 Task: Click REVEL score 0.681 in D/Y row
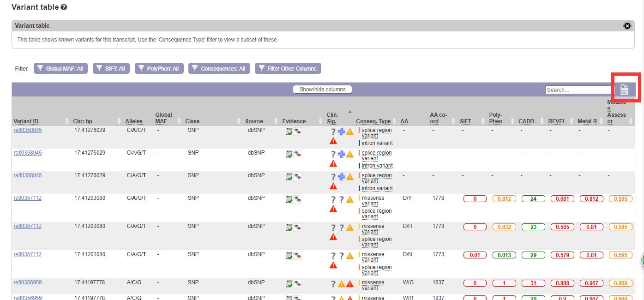(562, 199)
